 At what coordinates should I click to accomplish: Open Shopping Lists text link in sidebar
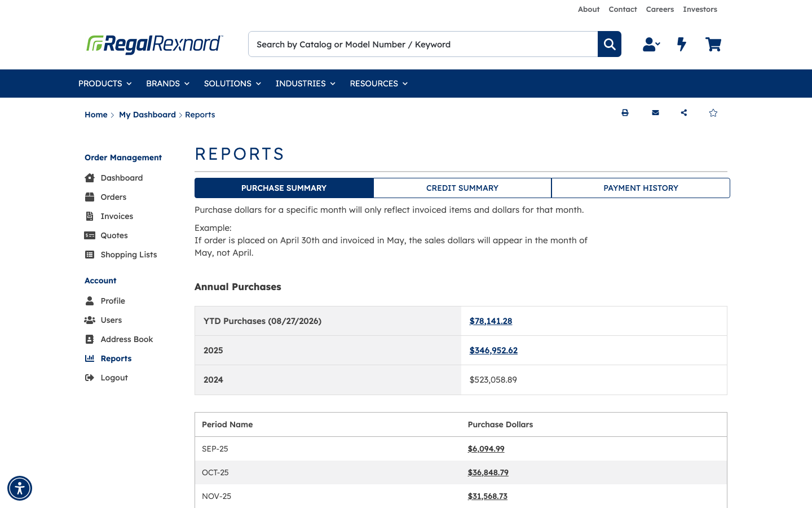(129, 255)
